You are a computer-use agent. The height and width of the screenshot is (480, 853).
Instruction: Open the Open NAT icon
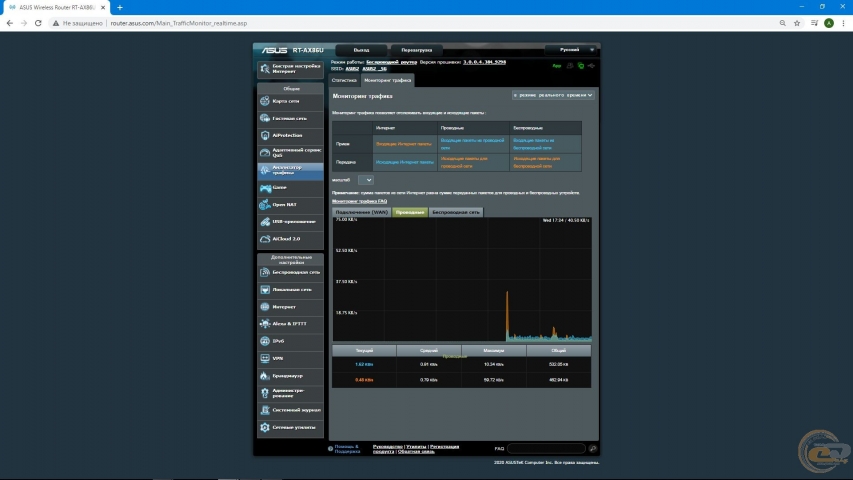point(265,205)
